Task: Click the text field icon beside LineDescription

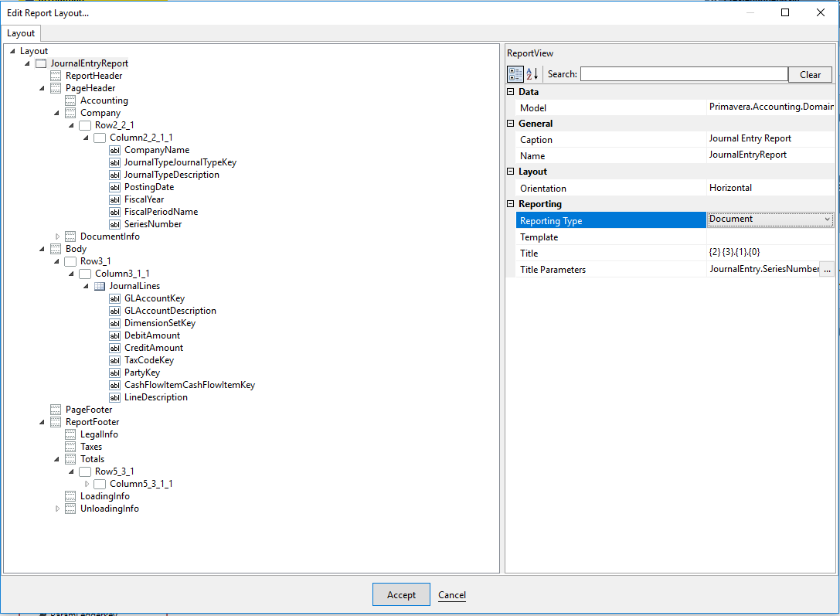Action: point(114,397)
